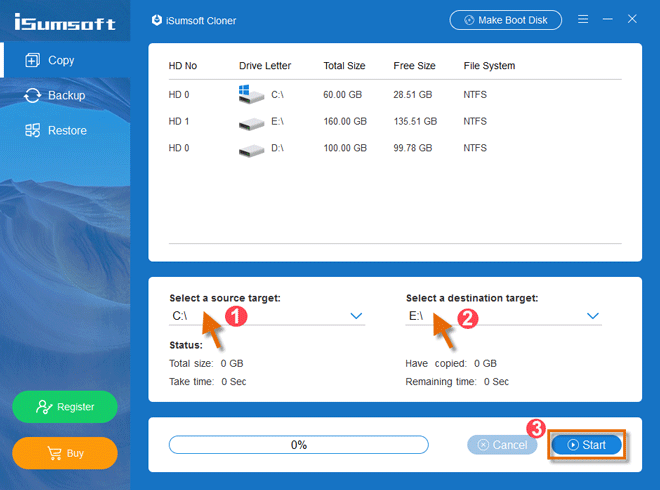Click the Free Size column header
660x490 pixels.
click(x=414, y=66)
